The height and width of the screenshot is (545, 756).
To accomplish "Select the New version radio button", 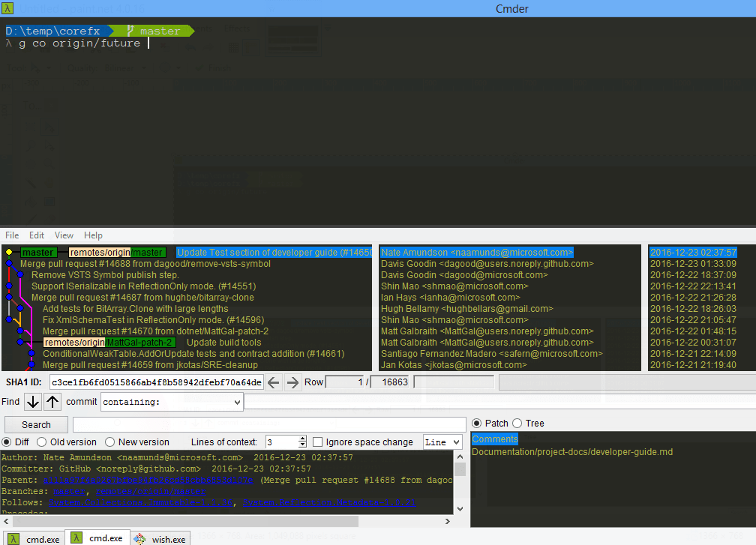I will click(x=110, y=442).
